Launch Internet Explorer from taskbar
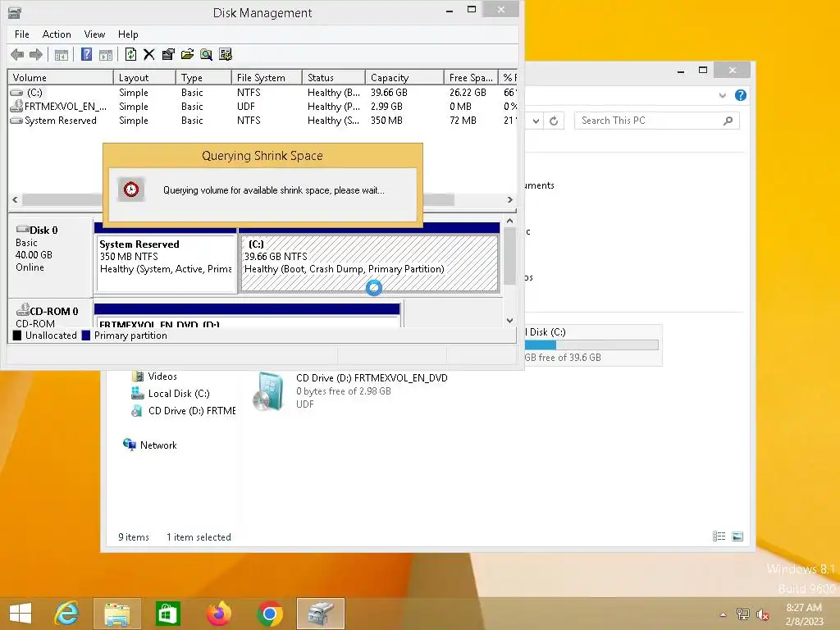This screenshot has height=630, width=840. [66, 614]
